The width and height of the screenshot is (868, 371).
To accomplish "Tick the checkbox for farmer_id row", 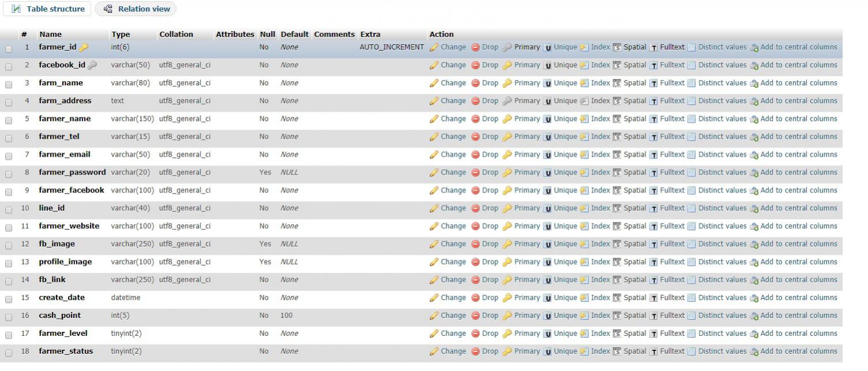I will pos(9,48).
